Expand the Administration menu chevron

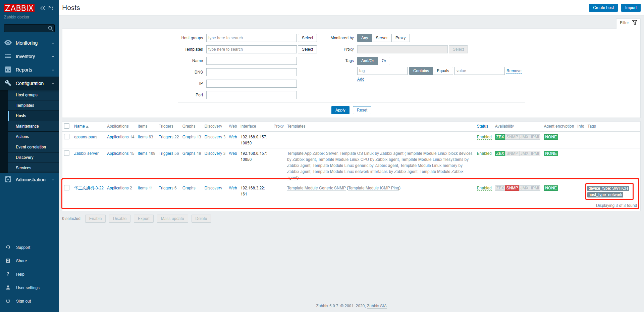[53, 180]
